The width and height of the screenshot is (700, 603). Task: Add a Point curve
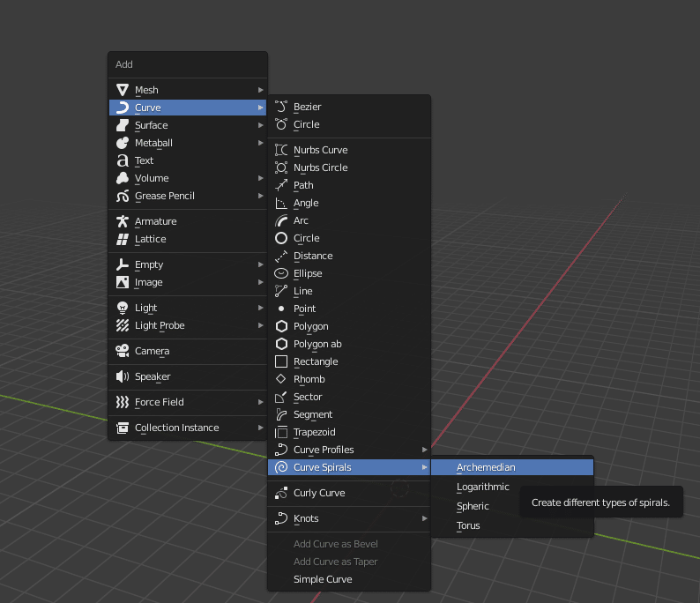coord(349,309)
